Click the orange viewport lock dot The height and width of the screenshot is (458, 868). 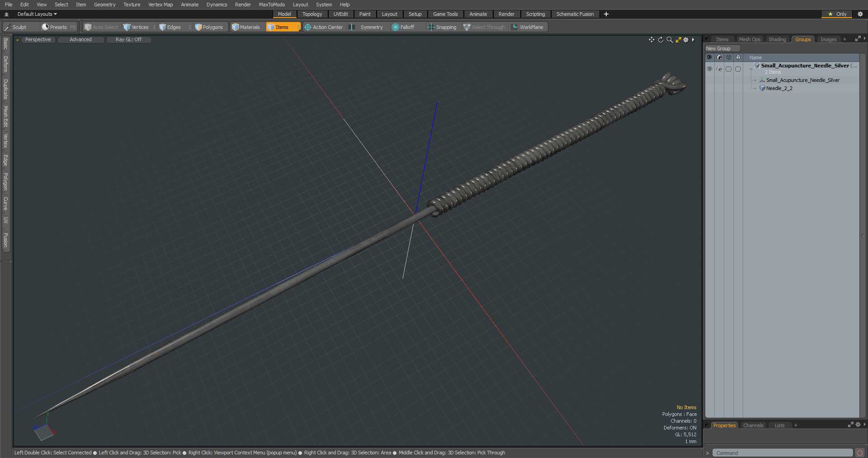point(17,40)
